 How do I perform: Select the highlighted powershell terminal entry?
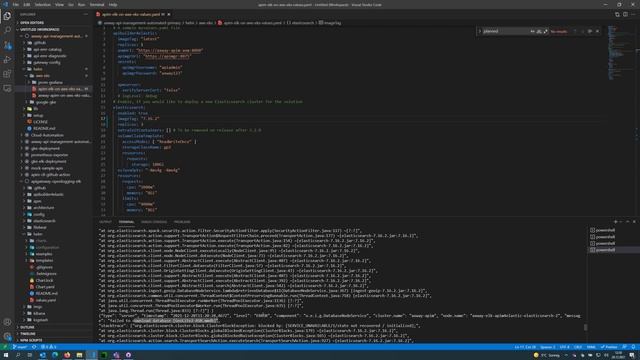coord(613,250)
